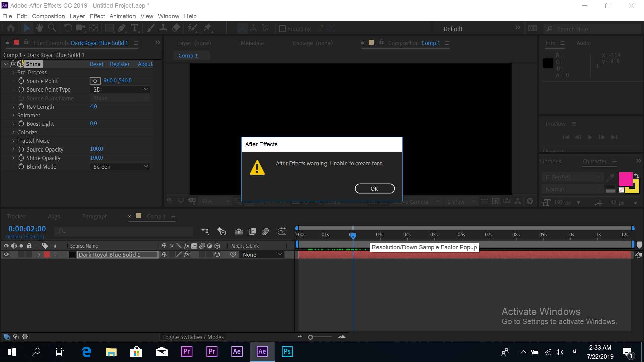
Task: Click the Parent and Link None dropdown
Action: [261, 255]
